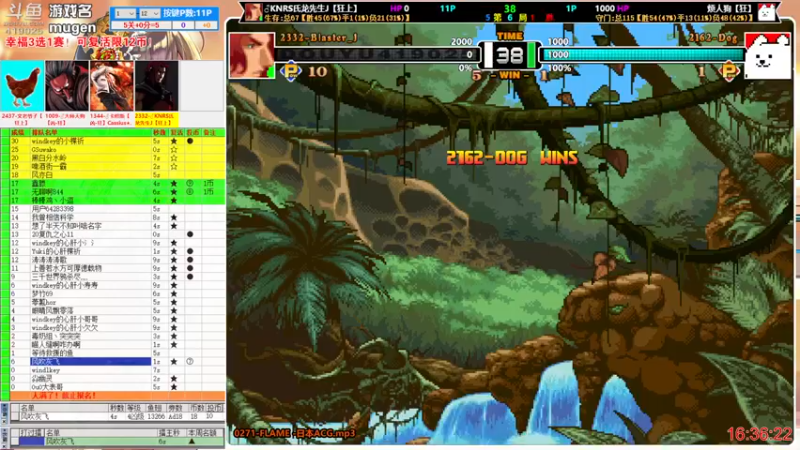Click the hollow star in 啤酒街一霸 row
Screen dimensions: 800x450
174,166
